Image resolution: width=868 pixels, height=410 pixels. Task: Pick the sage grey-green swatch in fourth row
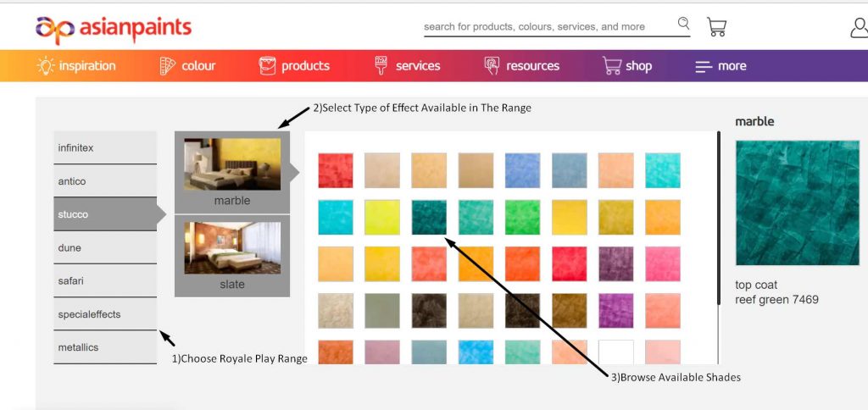[x=382, y=311]
